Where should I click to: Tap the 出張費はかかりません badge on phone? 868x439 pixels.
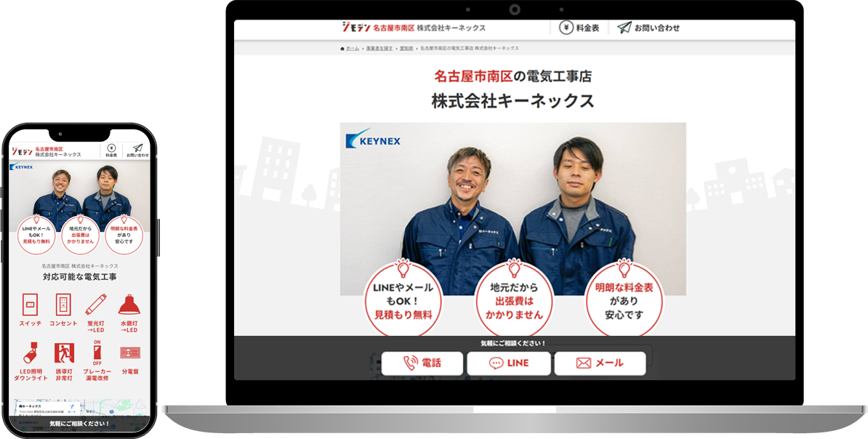pyautogui.click(x=80, y=235)
